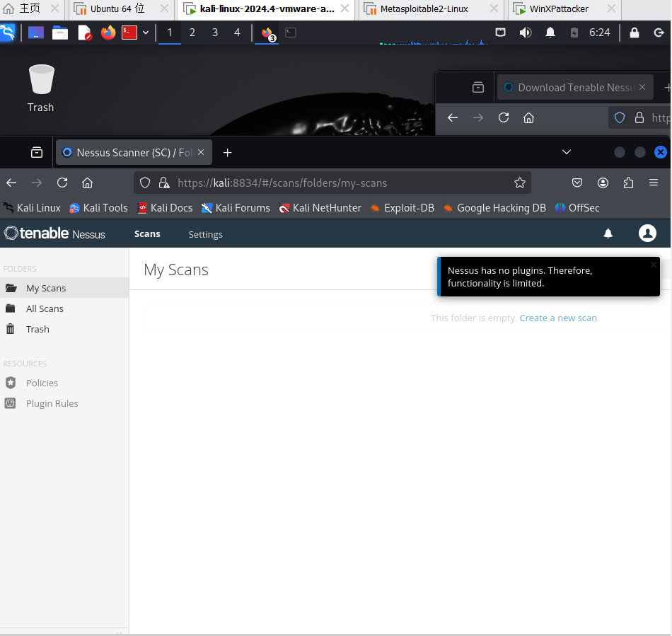
Task: Open the Kali Forums bookmark
Action: pyautogui.click(x=236, y=208)
